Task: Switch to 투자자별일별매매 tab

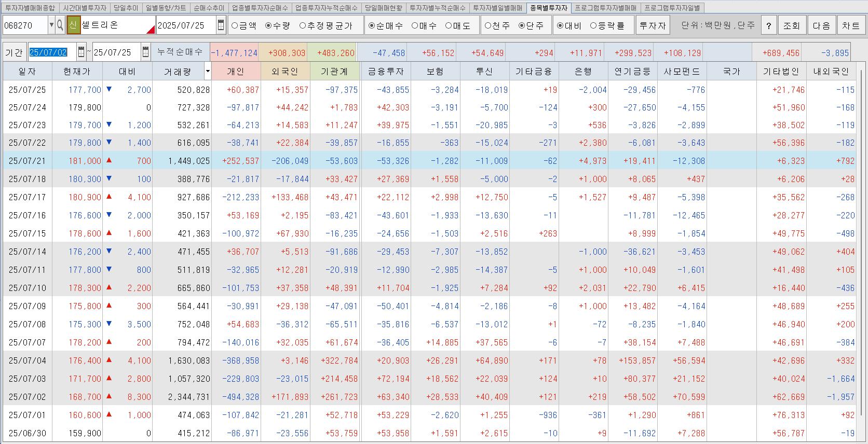Action: coord(497,8)
